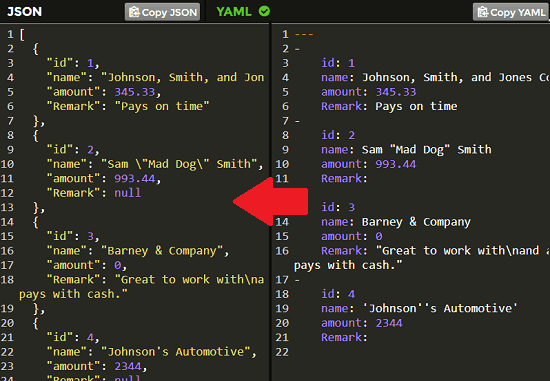Click YAML amount: 0 on line 15
This screenshot has width=550, height=381.
pyautogui.click(x=351, y=236)
